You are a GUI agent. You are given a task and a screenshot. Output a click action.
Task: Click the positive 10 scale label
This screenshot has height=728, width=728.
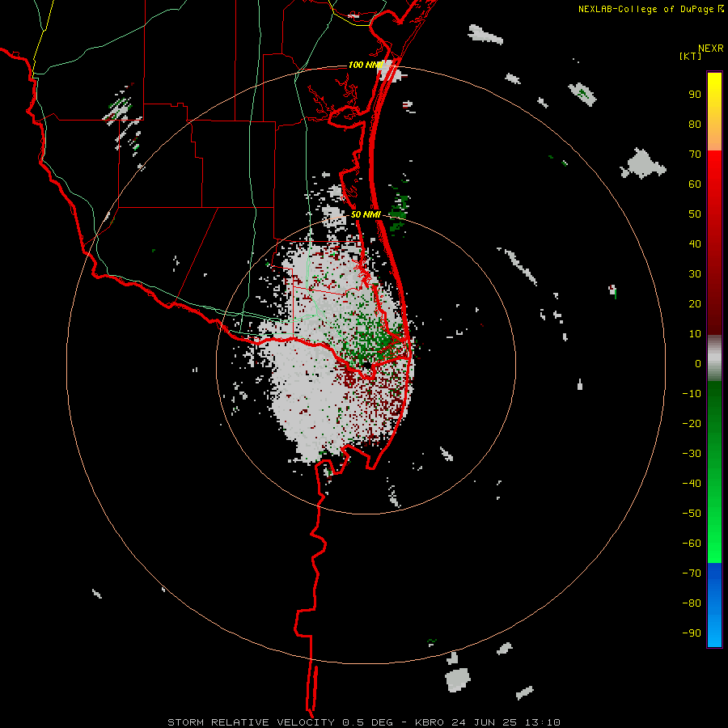(x=695, y=334)
